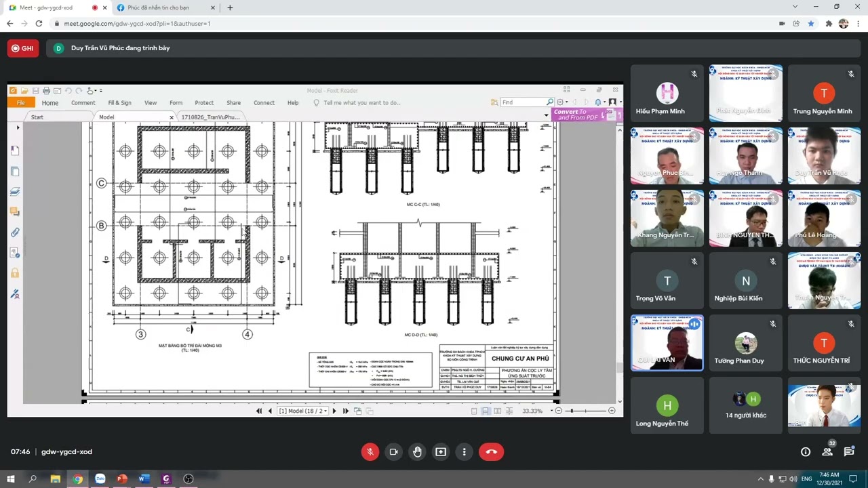Open the Share ribbon tab
Screen dimensions: 868x488
234,103
